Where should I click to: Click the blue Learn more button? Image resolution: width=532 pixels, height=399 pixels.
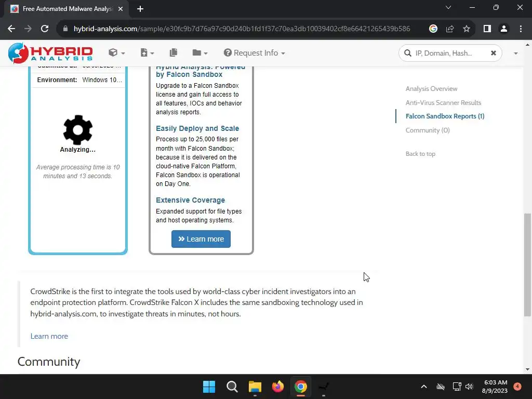click(201, 239)
